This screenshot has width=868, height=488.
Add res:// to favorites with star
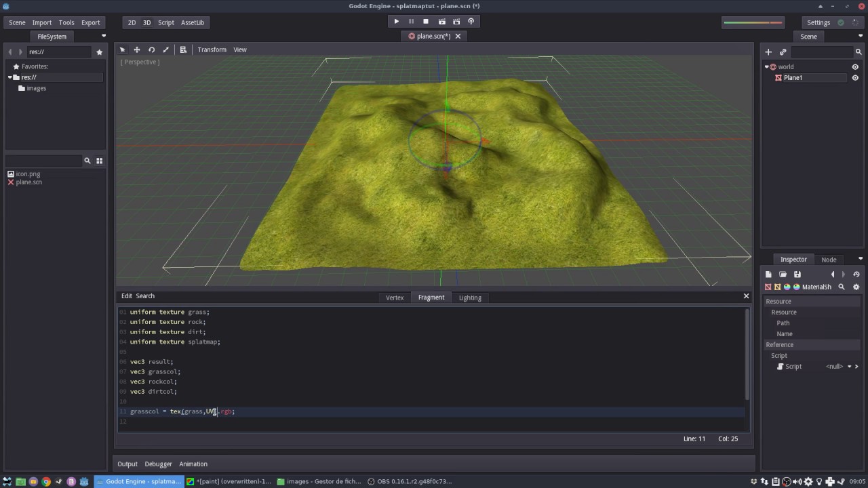tap(100, 52)
